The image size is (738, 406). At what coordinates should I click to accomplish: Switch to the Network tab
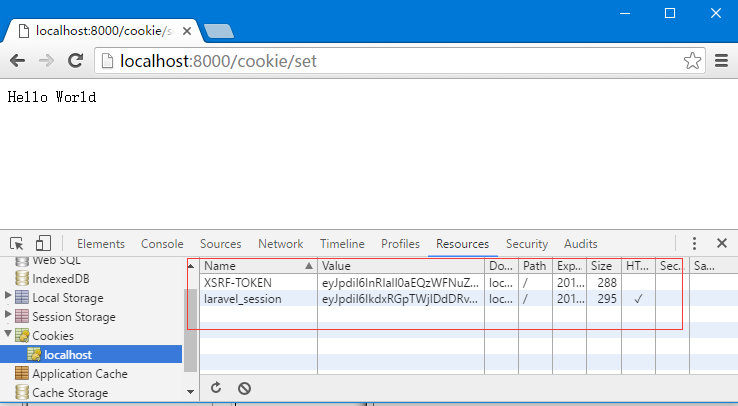[x=281, y=244]
